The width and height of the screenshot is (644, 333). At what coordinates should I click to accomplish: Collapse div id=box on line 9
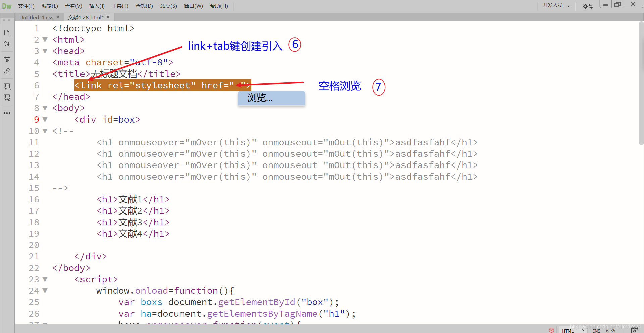click(45, 120)
